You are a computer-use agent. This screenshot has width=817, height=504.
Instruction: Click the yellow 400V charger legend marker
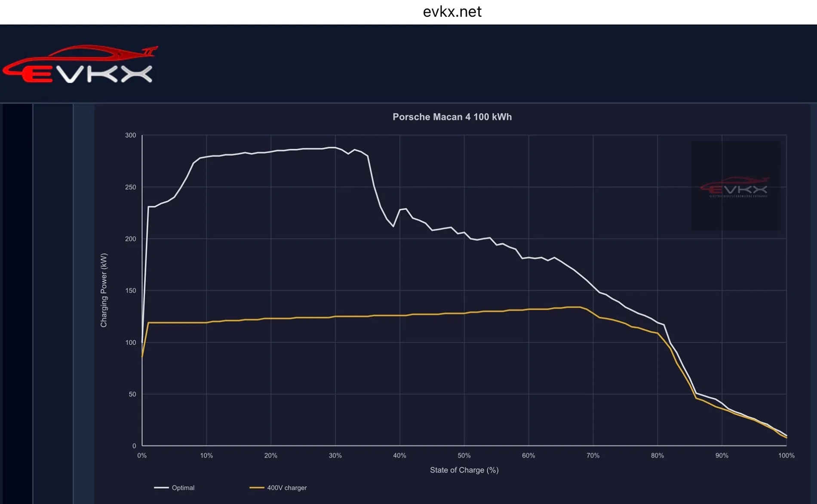[257, 488]
